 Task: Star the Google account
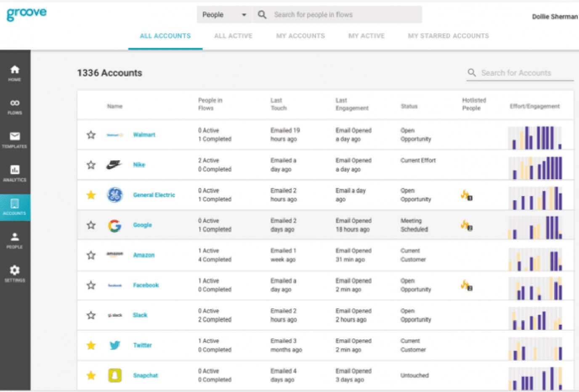click(91, 225)
